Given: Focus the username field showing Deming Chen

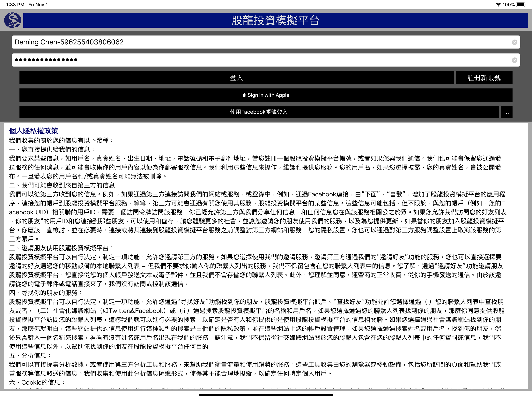Looking at the screenshot, I should click(266, 42).
